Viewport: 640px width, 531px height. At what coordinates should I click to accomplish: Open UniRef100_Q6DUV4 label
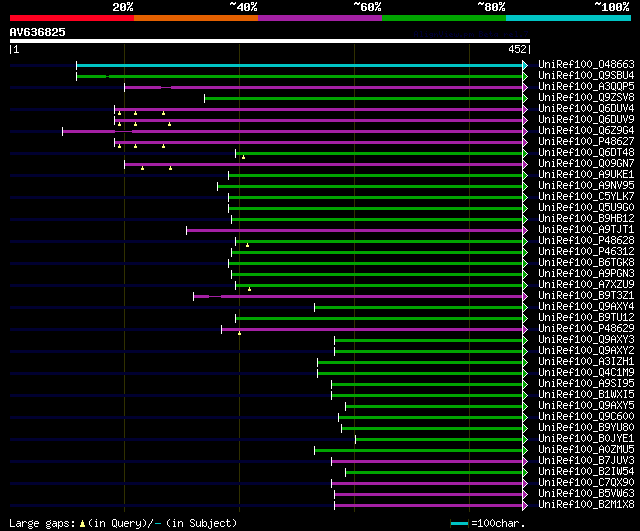click(x=586, y=109)
